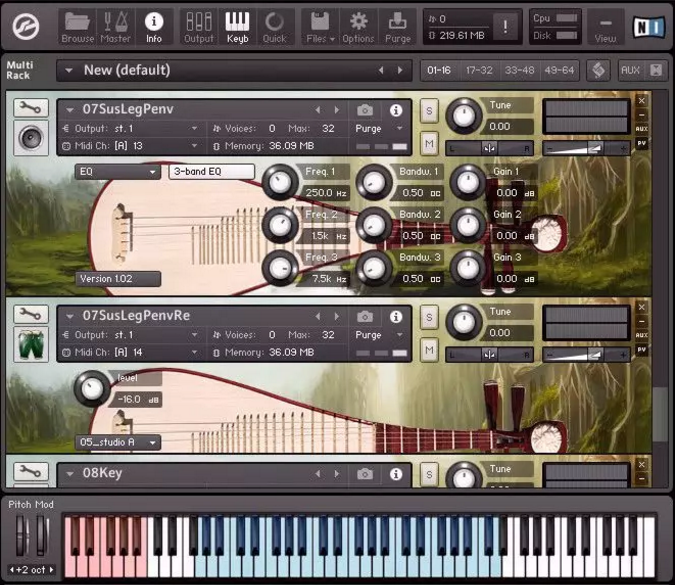Click the green instrument icon of 07SusLegPenvRe

point(31,344)
